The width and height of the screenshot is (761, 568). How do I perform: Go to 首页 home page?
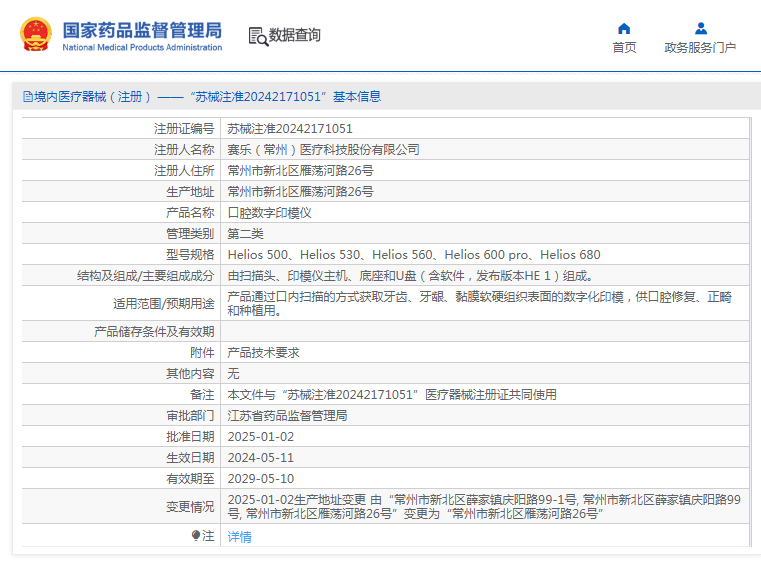pyautogui.click(x=624, y=48)
